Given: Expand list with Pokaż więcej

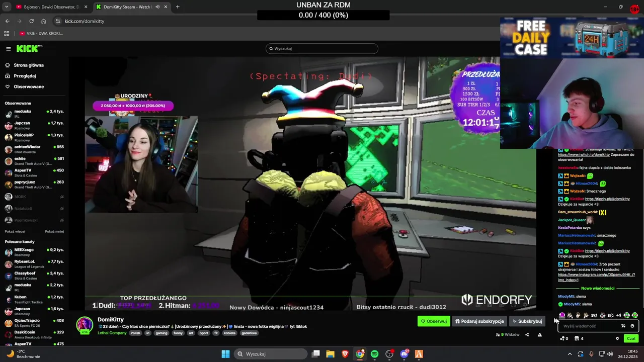Looking at the screenshot, I should click(15, 232).
